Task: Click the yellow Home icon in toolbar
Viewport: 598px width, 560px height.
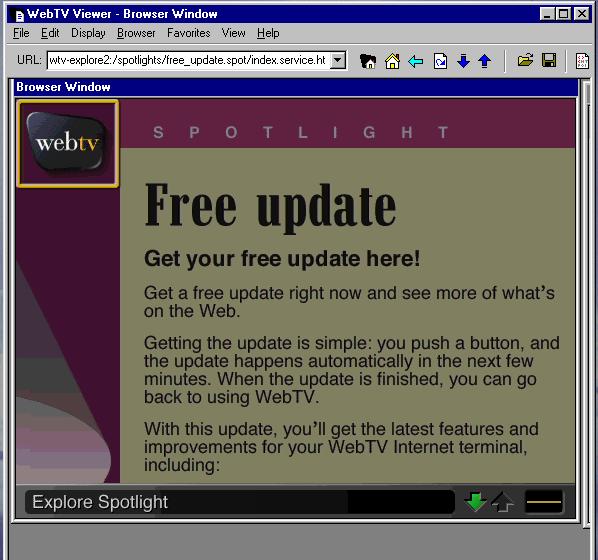Action: pos(392,61)
